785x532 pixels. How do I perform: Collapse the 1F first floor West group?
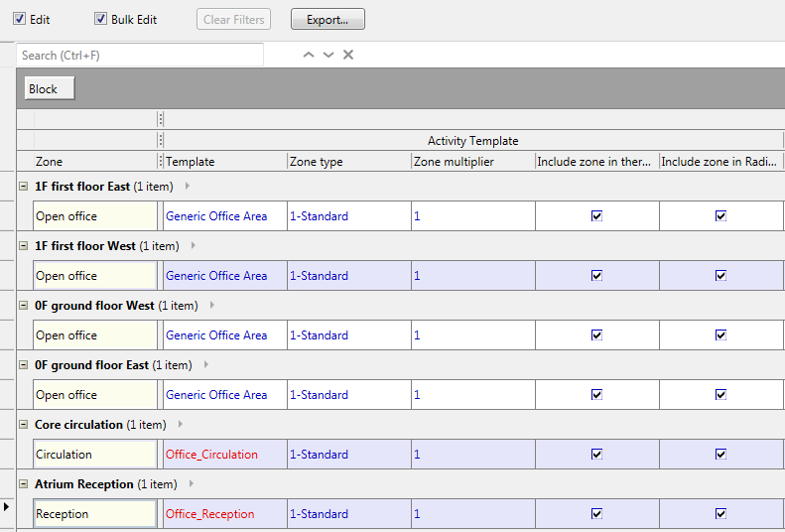(x=23, y=246)
